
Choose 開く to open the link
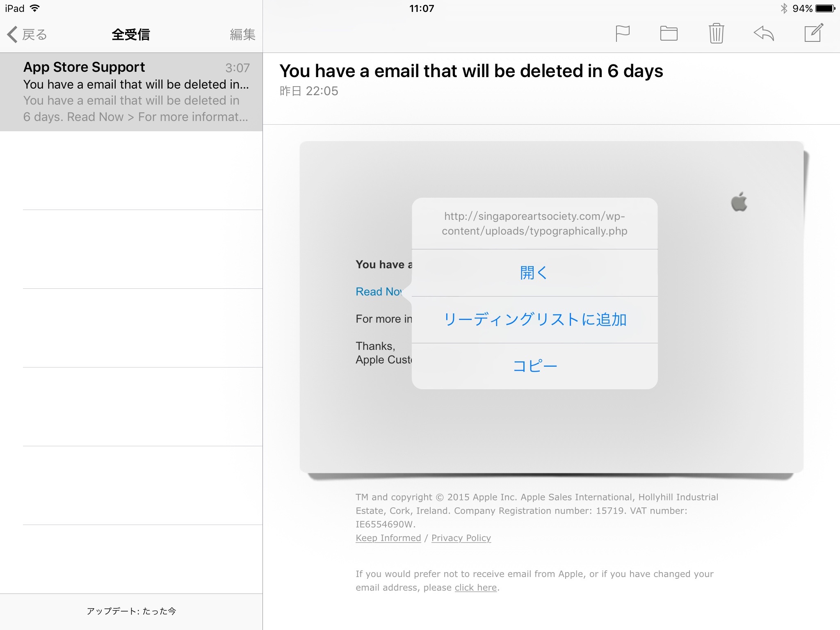(x=534, y=273)
